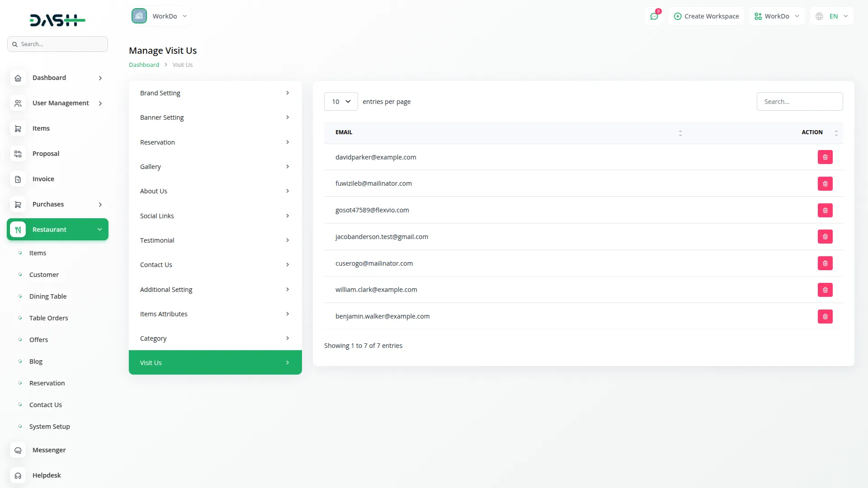
Task: Sort the Action column
Action: pyautogui.click(x=836, y=133)
